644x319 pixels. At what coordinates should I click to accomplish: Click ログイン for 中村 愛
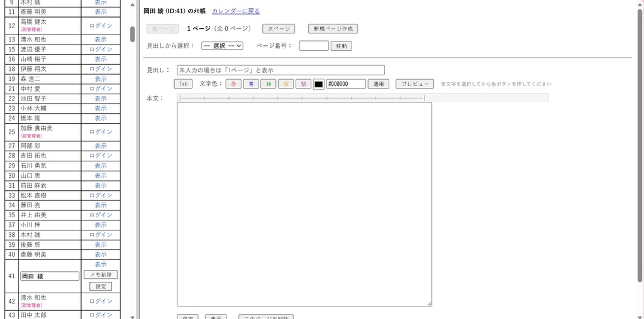(x=101, y=89)
